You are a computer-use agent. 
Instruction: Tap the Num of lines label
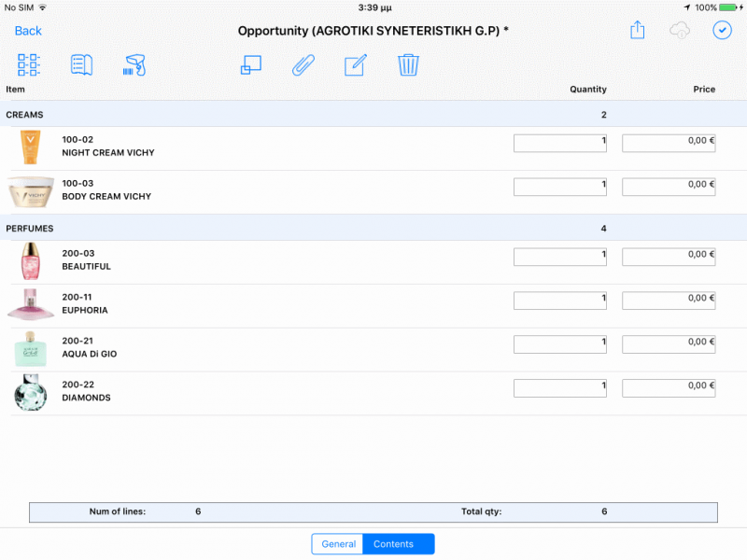click(x=118, y=511)
